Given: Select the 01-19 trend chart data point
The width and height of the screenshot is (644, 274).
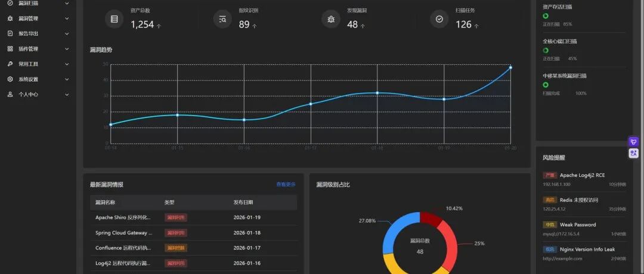Looking at the screenshot, I should click(x=444, y=99).
